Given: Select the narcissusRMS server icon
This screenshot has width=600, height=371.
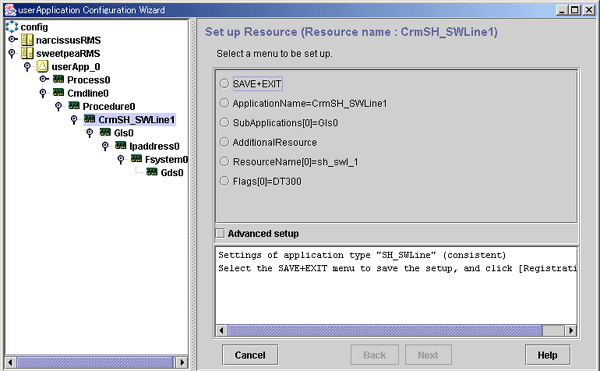Looking at the screenshot, I should (27, 40).
